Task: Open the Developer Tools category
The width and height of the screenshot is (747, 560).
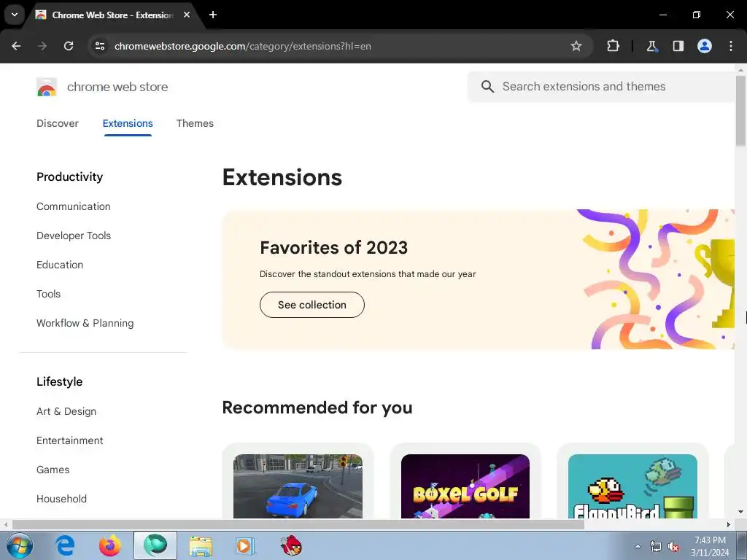Action: 74,236
